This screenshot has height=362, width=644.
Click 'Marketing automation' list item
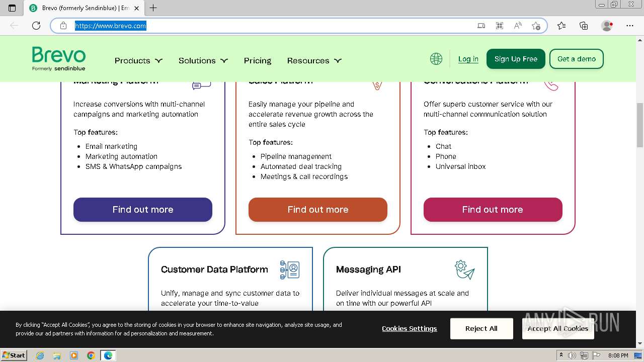click(x=121, y=156)
